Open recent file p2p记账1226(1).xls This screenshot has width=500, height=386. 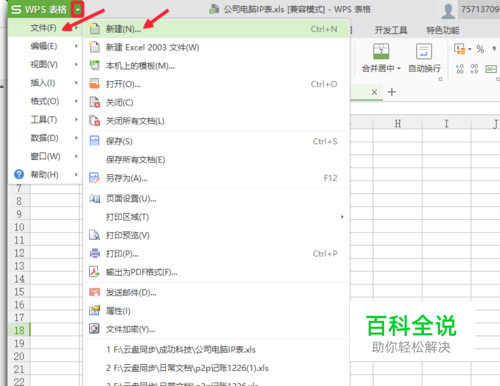[187, 368]
